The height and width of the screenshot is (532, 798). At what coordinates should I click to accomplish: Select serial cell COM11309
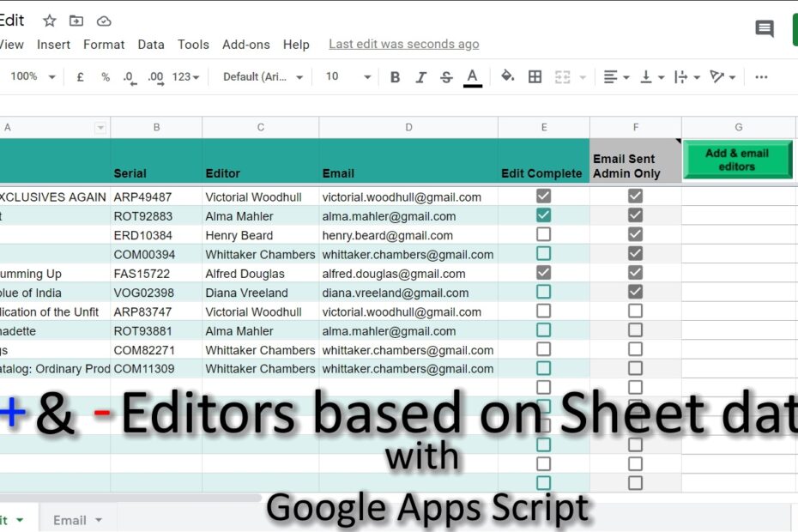156,369
